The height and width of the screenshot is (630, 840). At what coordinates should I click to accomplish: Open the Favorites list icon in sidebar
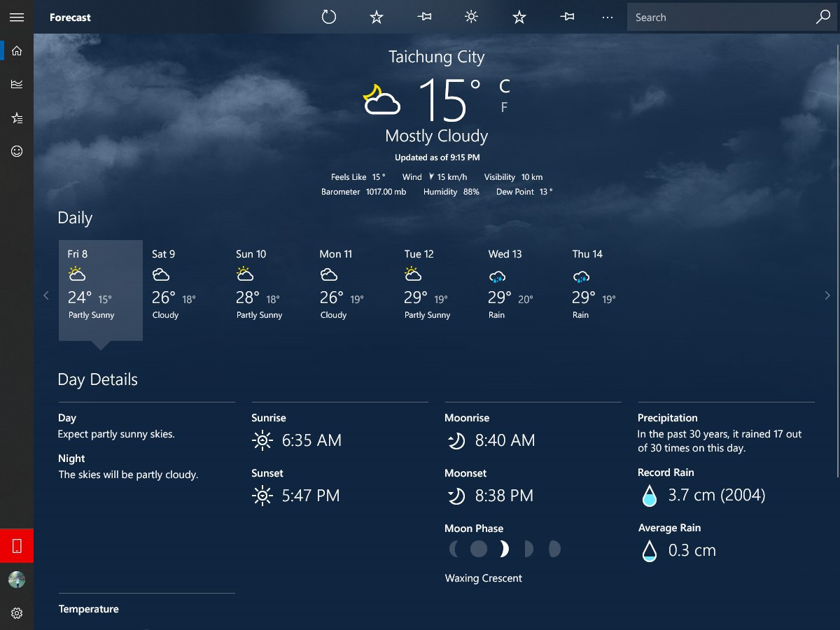[17, 118]
